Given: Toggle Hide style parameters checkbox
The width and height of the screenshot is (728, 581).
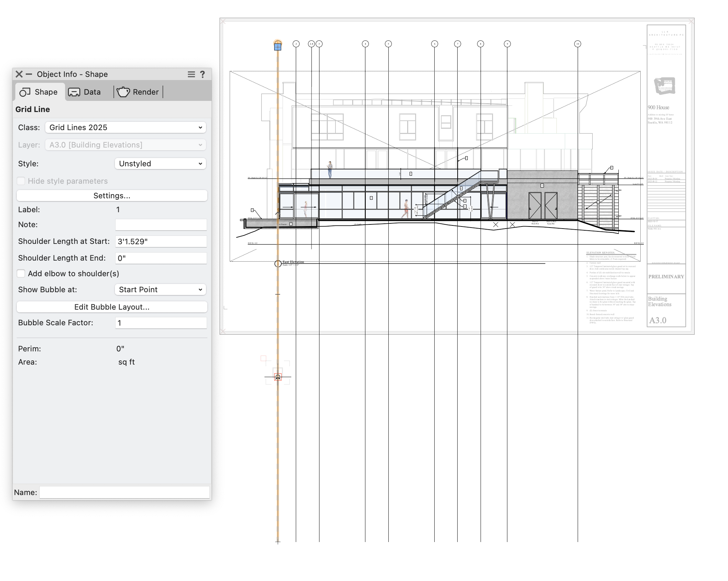Looking at the screenshot, I should pyautogui.click(x=21, y=181).
